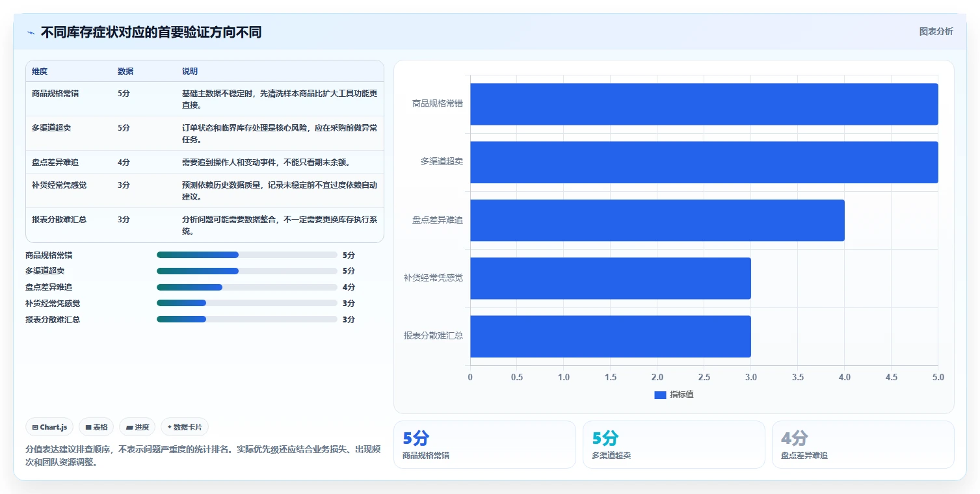This screenshot has width=980, height=494.
Task: Click the 2.5 x-axis tick label
Action: pyautogui.click(x=704, y=378)
